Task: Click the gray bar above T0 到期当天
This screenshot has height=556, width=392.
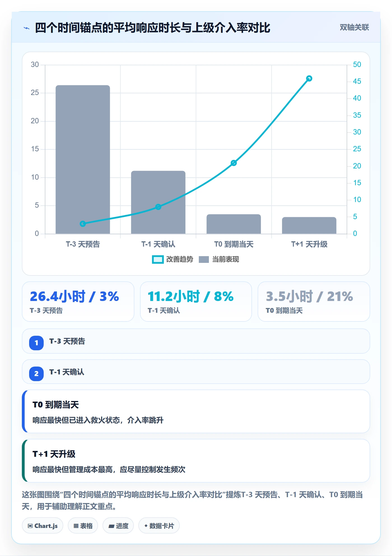Action: point(234,224)
